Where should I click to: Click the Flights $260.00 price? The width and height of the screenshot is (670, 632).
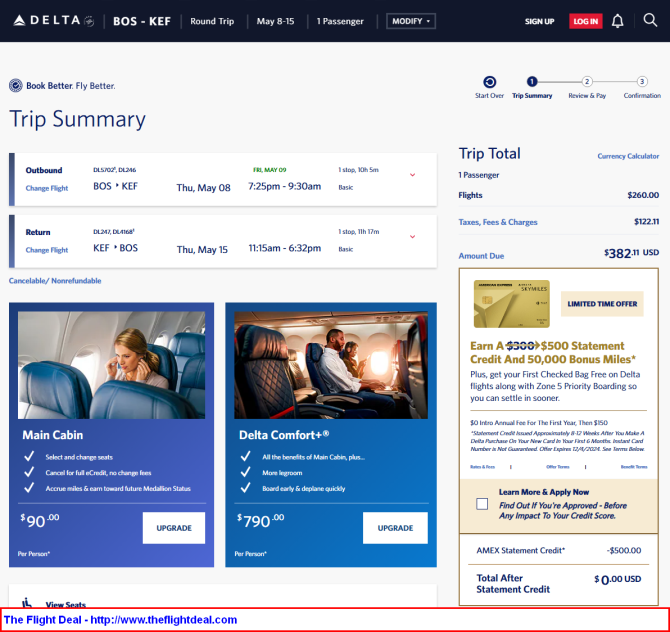click(x=643, y=195)
